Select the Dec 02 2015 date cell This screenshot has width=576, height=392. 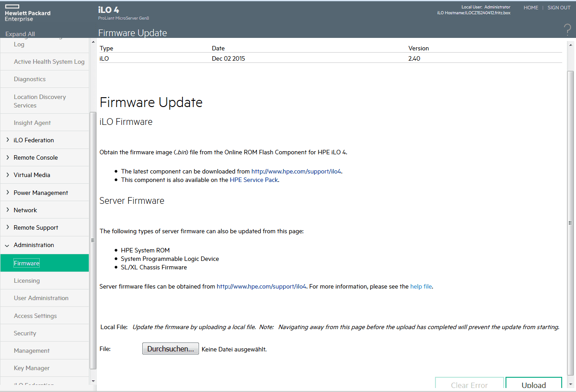[228, 58]
